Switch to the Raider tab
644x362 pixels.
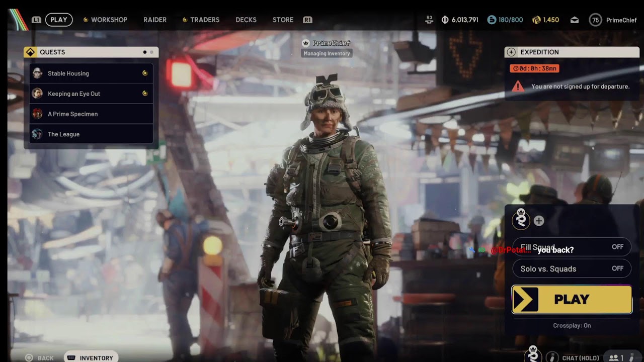click(155, 20)
